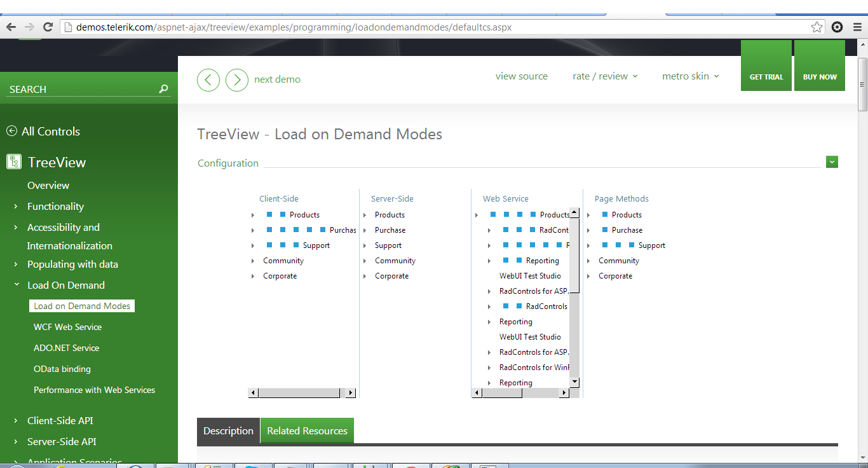Open the rate / review dropdown

point(605,76)
